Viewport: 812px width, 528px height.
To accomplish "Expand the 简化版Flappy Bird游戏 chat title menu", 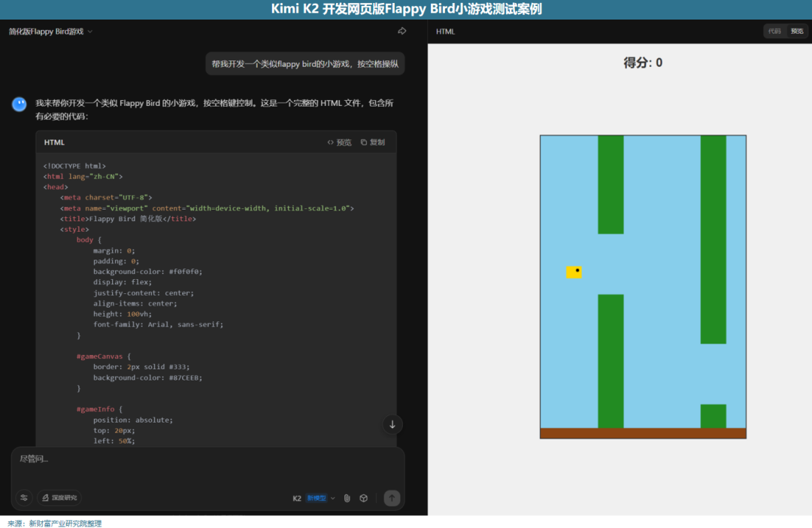I will [51, 32].
